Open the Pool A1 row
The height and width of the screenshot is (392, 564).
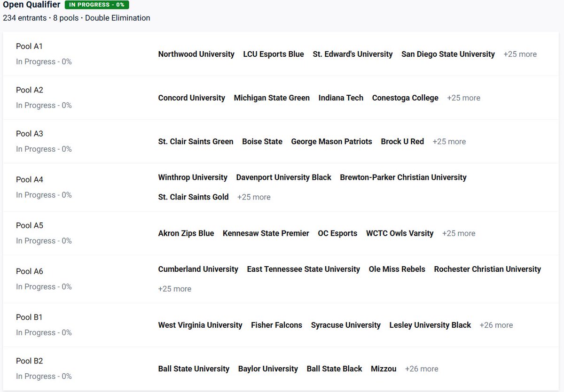(281, 54)
